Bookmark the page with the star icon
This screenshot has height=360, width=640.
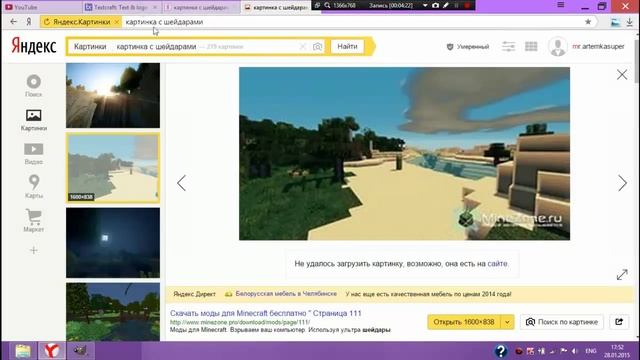click(588, 22)
